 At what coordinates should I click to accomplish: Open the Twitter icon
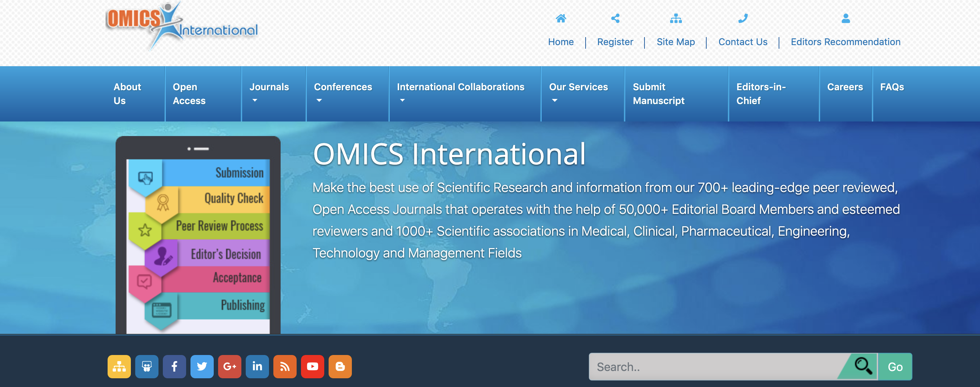pyautogui.click(x=202, y=367)
